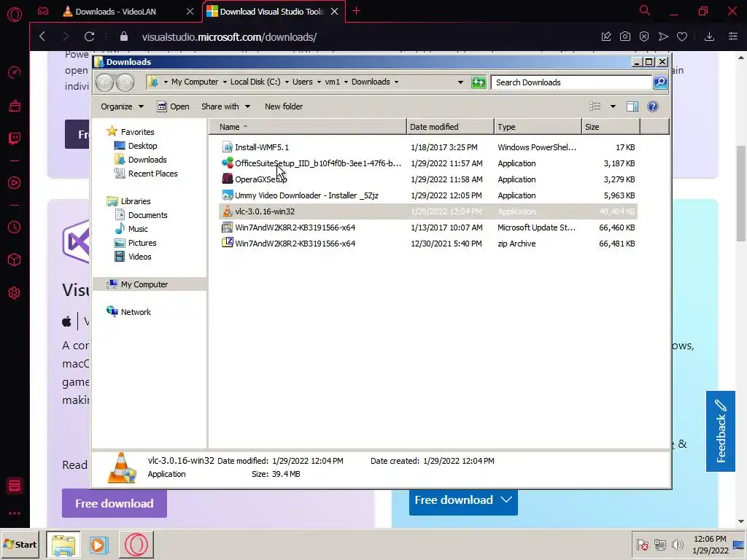Viewport: 747px width, 560px height.
Task: Click the snapshot camera icon in address bar
Action: [x=625, y=36]
